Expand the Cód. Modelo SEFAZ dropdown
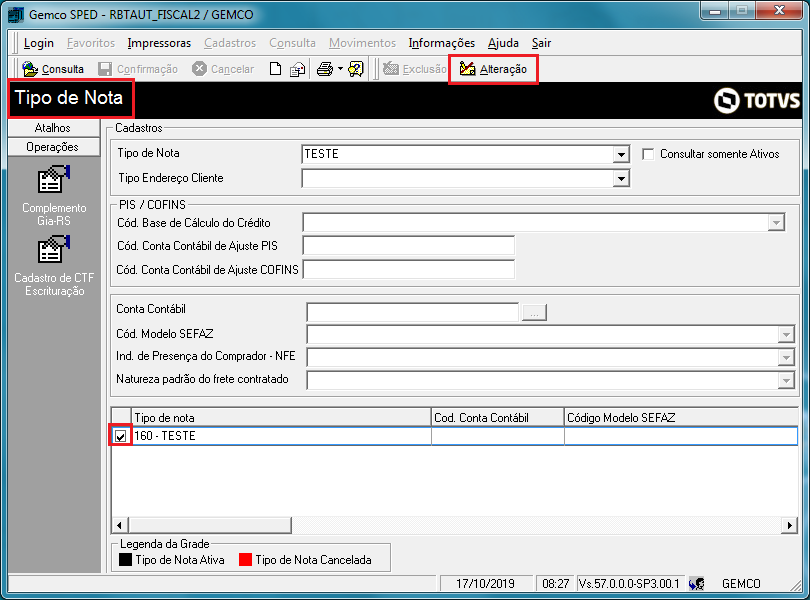Viewport: 811px width, 601px height. click(786, 335)
